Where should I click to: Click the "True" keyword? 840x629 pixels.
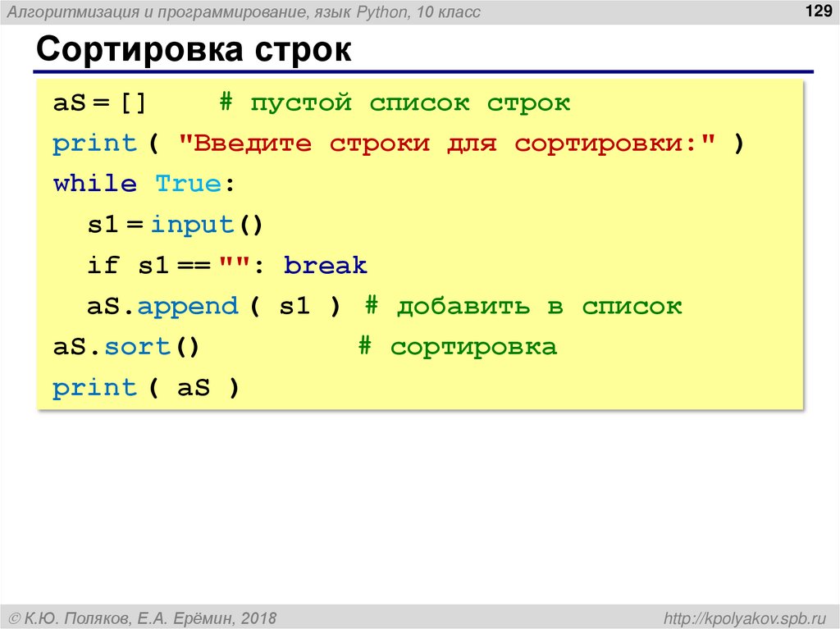click(x=188, y=184)
